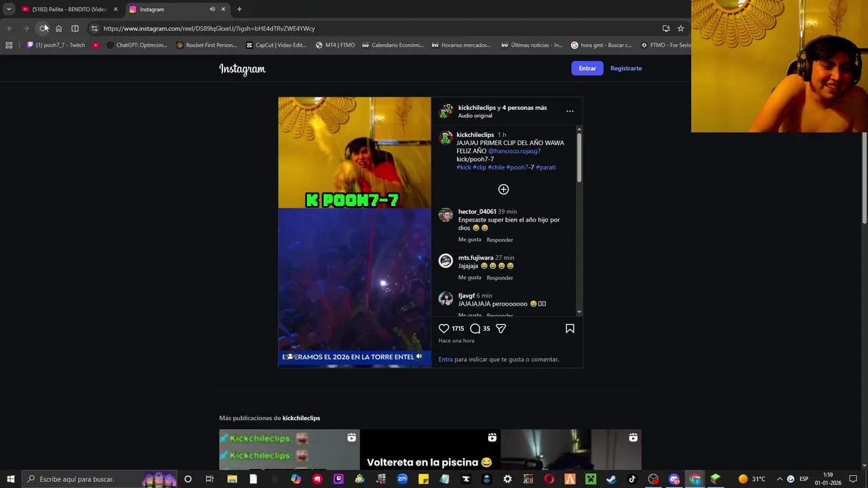868x488 pixels.
Task: Mute the reel audio speaker icon
Action: [419, 357]
